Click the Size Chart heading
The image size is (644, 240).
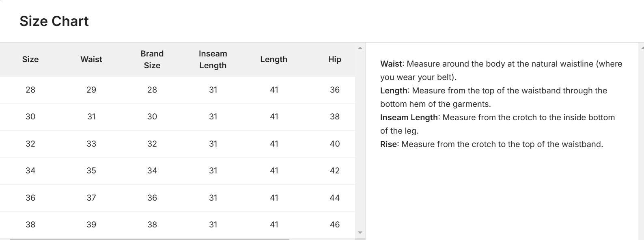(54, 21)
